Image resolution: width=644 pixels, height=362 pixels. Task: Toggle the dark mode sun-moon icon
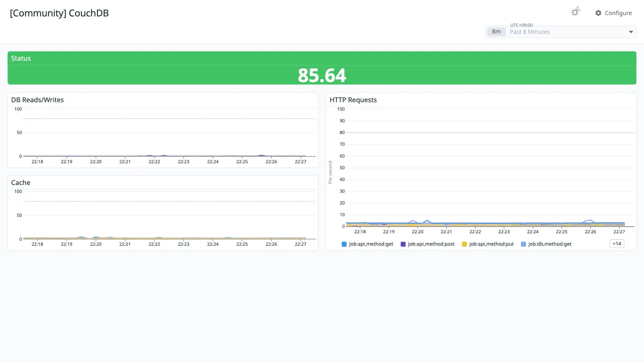(576, 12)
